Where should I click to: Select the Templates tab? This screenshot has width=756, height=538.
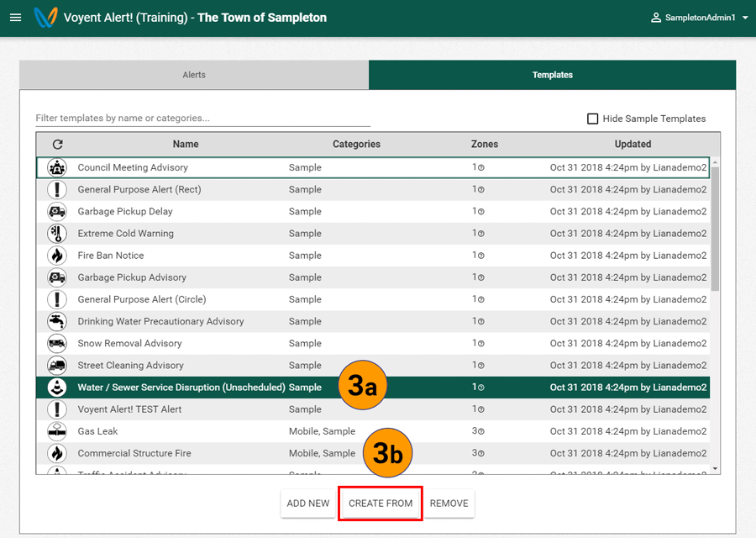[x=552, y=75]
